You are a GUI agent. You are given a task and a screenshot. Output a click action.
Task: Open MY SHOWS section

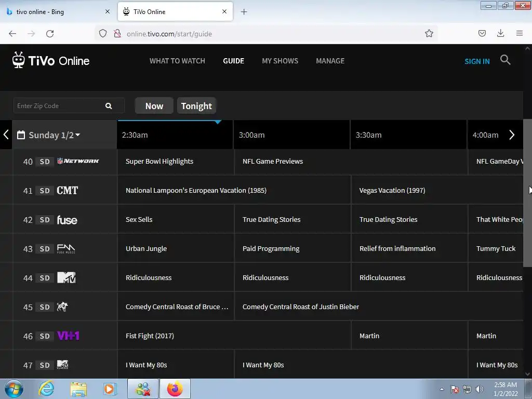point(280,61)
